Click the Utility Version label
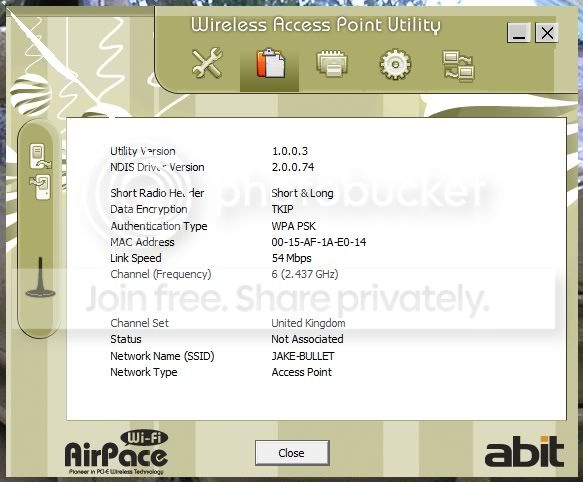Viewport: 583px width, 482px height. point(143,151)
